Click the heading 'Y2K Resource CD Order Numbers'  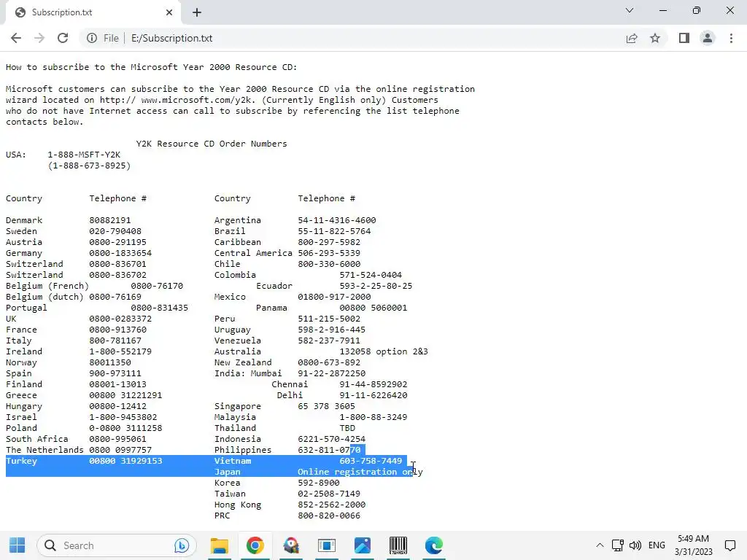pos(212,144)
